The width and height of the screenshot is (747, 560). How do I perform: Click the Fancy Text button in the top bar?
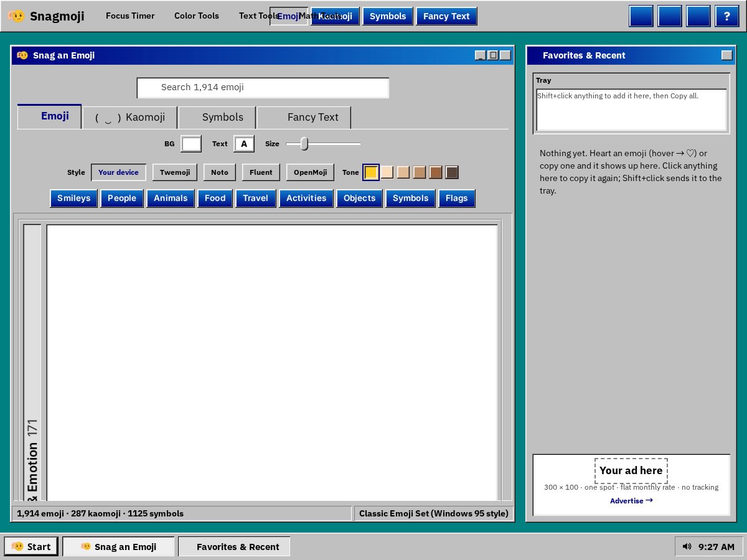point(446,16)
